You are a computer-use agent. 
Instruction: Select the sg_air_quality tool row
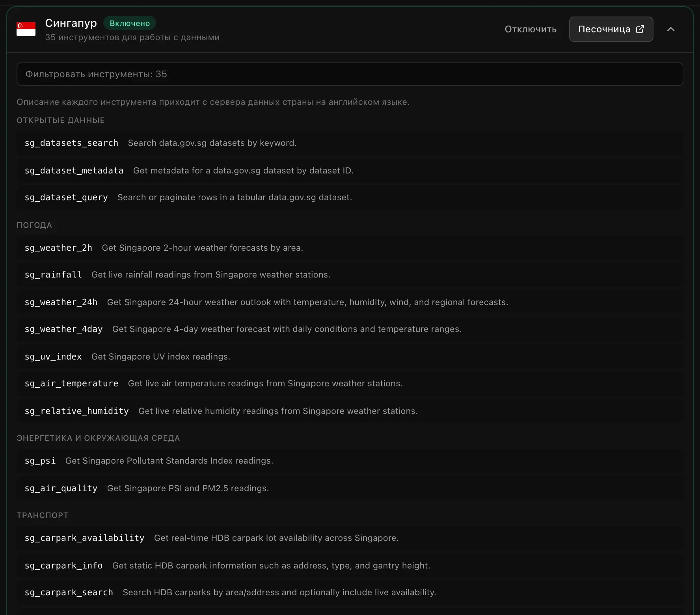(350, 488)
